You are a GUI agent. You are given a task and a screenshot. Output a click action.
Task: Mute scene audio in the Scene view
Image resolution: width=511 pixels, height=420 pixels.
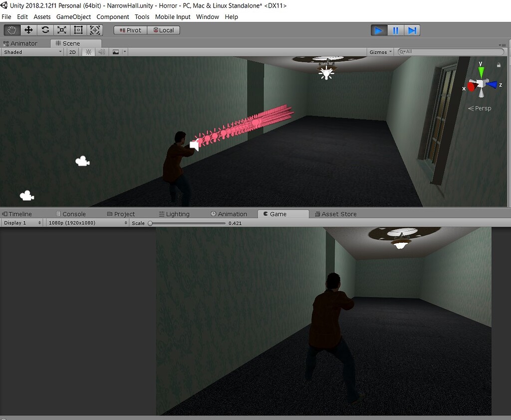point(103,51)
